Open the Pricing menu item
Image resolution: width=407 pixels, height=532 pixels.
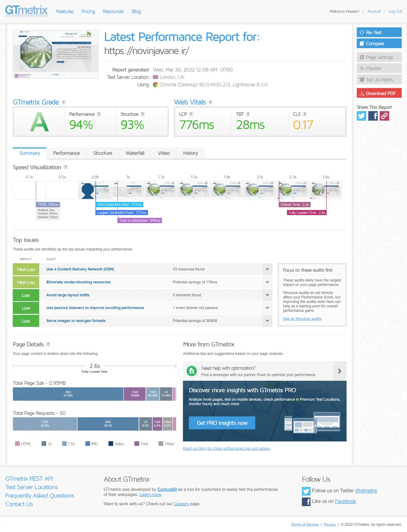pos(88,12)
